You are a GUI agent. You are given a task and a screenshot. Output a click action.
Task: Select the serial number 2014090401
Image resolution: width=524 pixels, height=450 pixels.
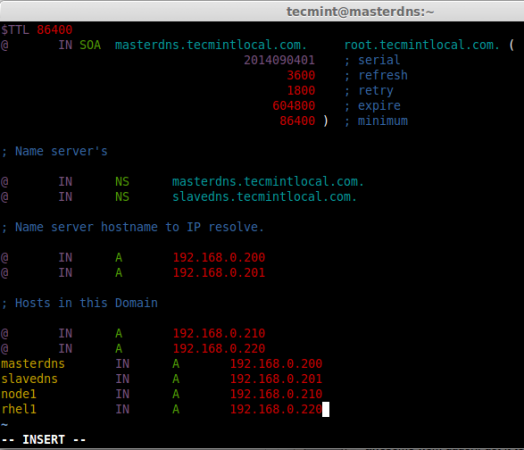coord(279,60)
